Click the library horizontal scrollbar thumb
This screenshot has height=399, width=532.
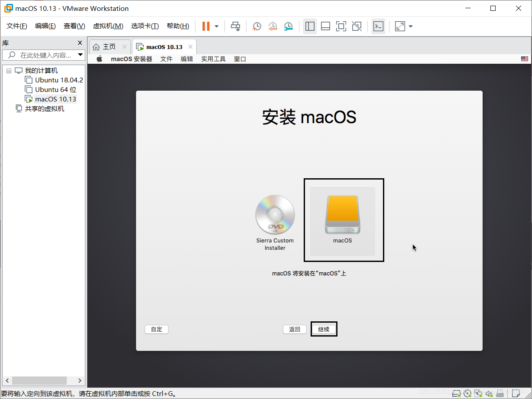39,380
